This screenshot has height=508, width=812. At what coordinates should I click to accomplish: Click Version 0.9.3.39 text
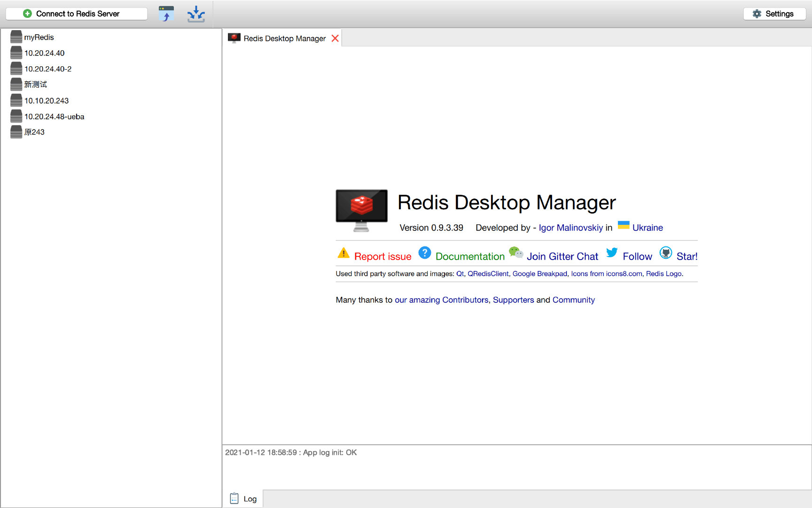point(431,228)
